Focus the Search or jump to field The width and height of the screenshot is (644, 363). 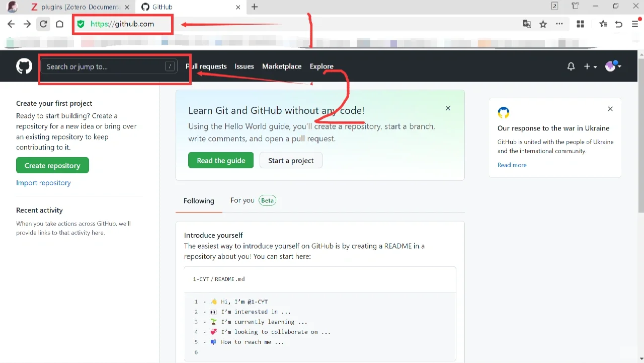(109, 66)
